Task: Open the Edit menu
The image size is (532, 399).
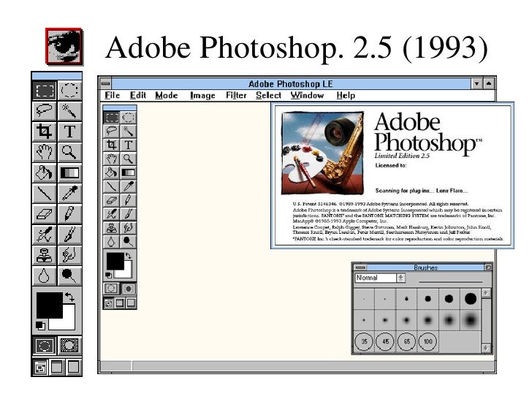Action: tap(137, 95)
